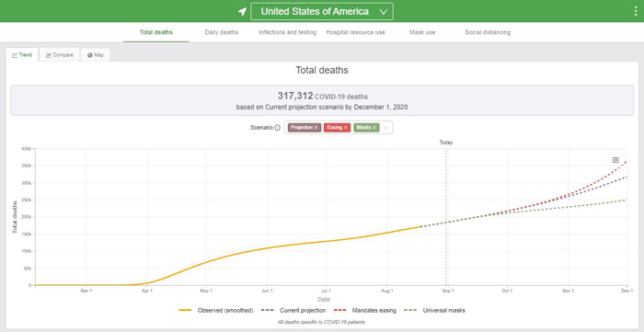Viewport: 644px width, 332px height.
Task: Open the United States of America location dropdown
Action: (322, 11)
